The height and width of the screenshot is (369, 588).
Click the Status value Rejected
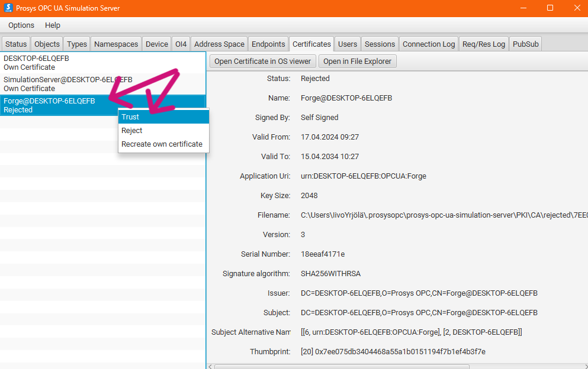point(315,79)
